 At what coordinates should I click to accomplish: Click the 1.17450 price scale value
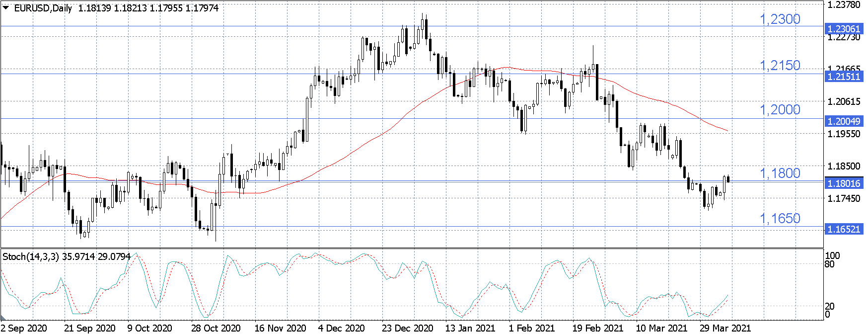pyautogui.click(x=844, y=198)
